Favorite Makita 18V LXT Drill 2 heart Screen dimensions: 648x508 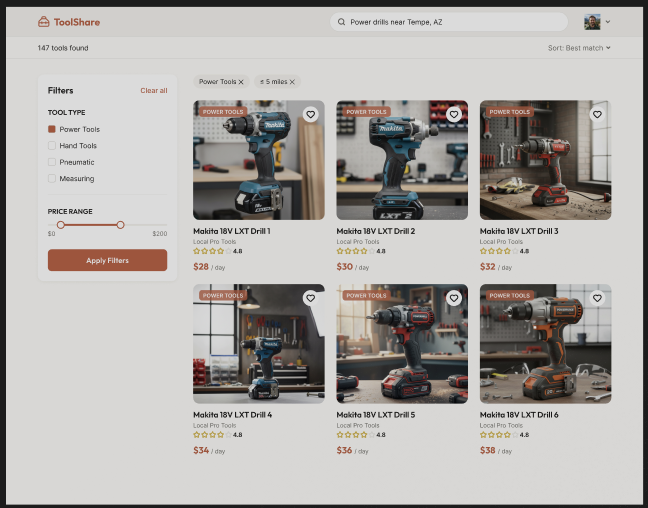pos(454,114)
